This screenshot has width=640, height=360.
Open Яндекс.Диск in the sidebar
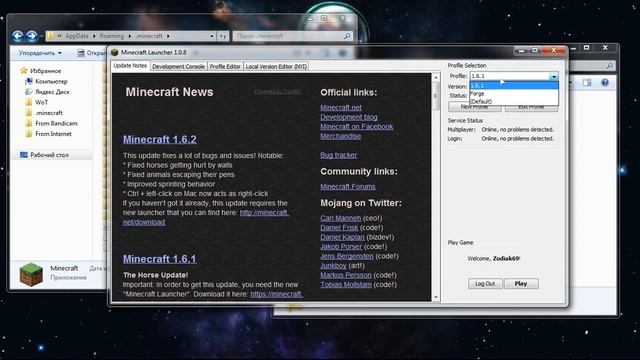click(47, 92)
